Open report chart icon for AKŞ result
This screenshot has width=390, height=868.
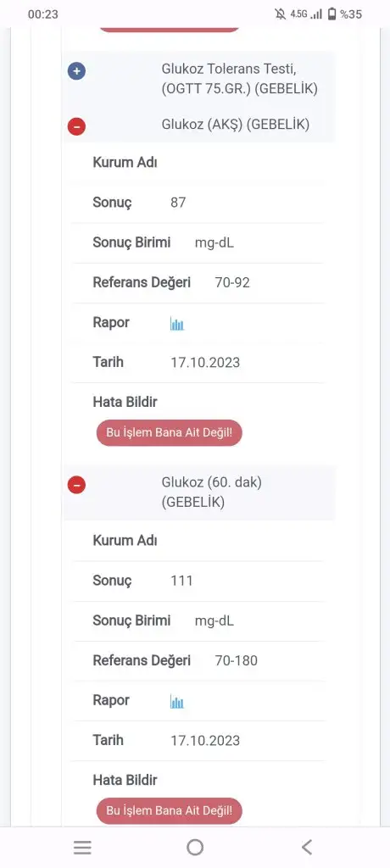click(x=176, y=324)
